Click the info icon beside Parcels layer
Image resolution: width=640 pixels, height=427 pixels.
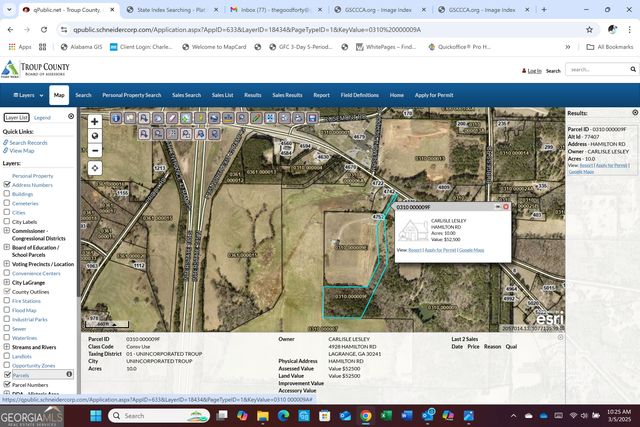[x=69, y=374]
